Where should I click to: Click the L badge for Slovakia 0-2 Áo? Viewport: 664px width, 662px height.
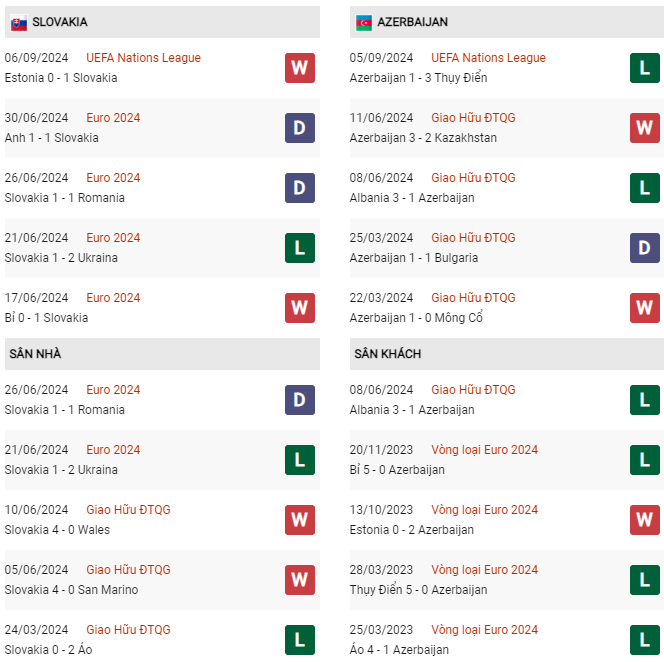300,640
